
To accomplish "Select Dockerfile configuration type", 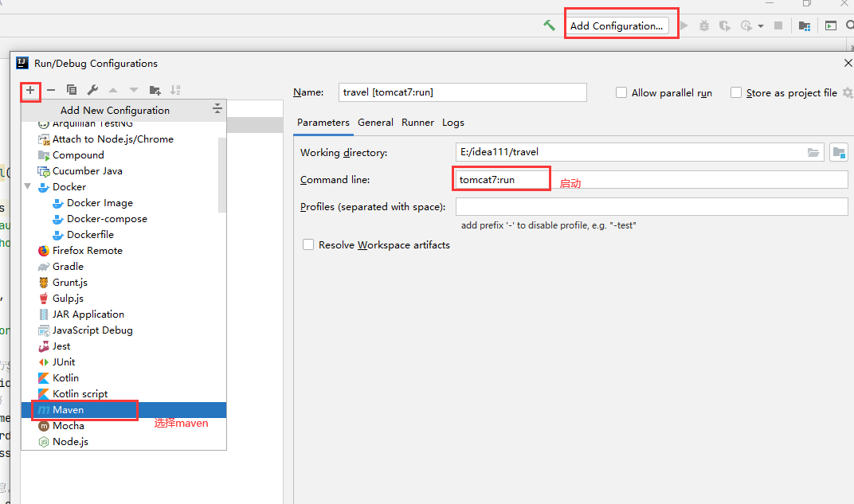I will pyautogui.click(x=123, y=235).
